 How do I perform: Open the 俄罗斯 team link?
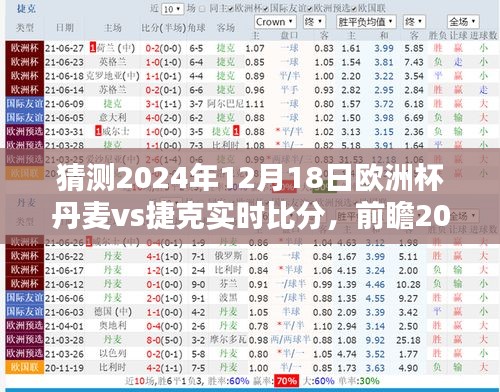coord(228,256)
